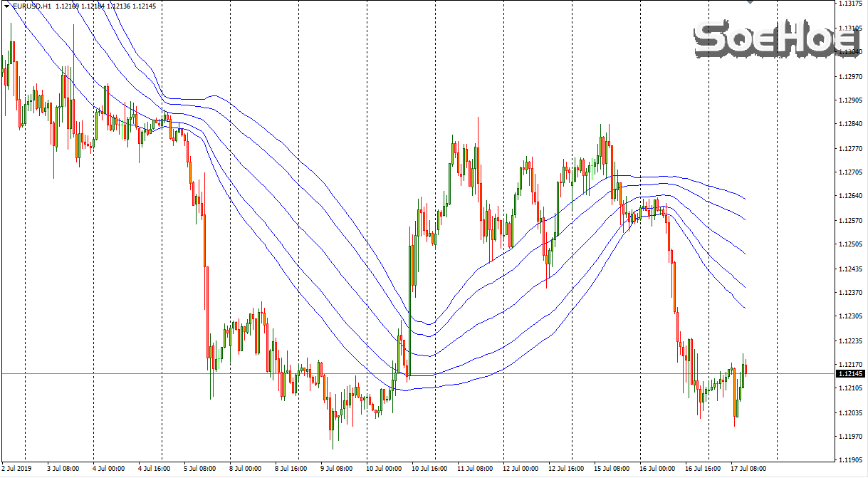Viewport: 868px width, 478px height.
Task: Click the black triangle beside EURUSD,H1
Action: [6, 6]
